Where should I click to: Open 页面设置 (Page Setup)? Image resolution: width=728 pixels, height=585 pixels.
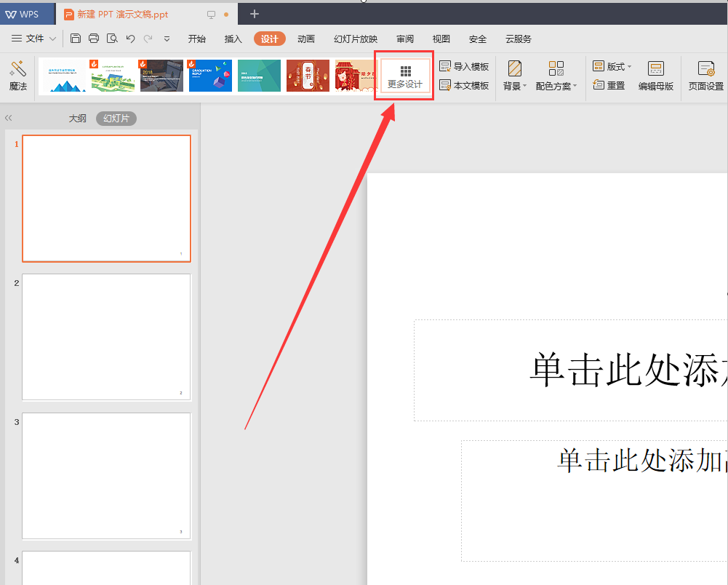point(705,76)
